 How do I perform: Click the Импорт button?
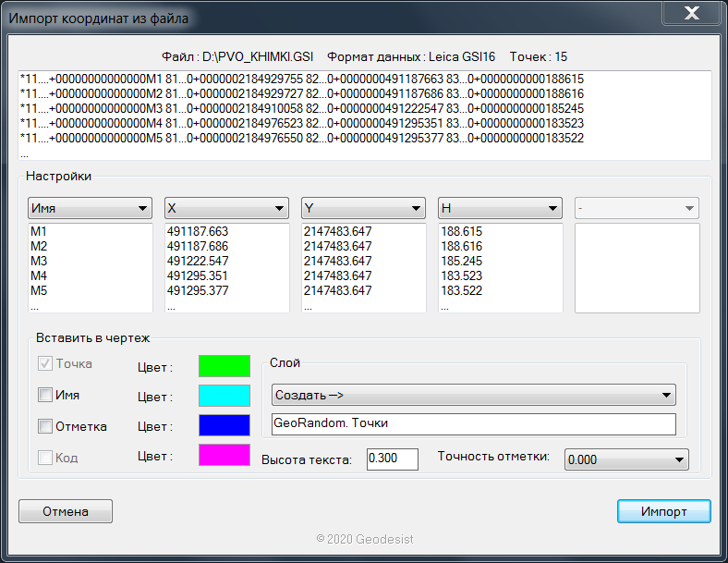(x=663, y=511)
